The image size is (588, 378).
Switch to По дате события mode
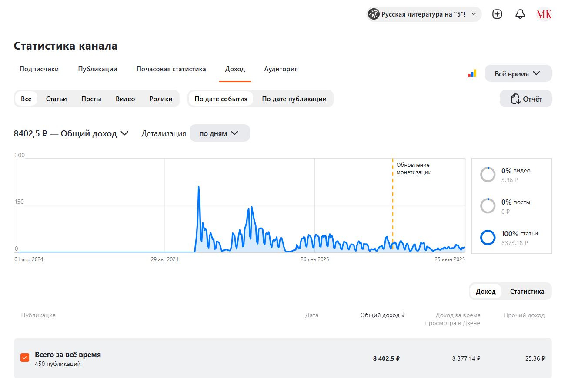[221, 99]
